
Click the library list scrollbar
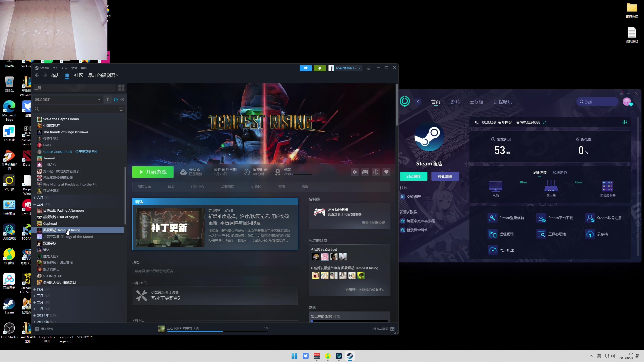click(x=125, y=196)
